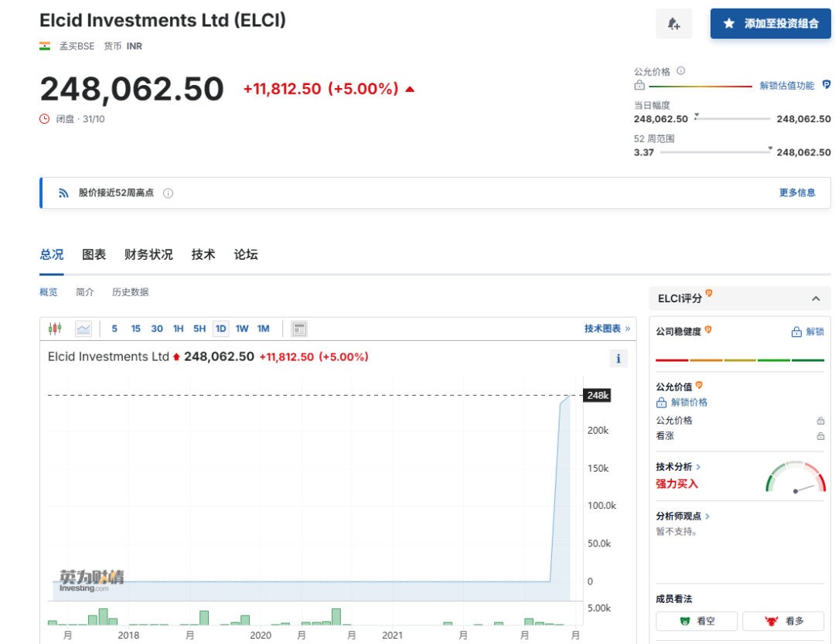The width and height of the screenshot is (835, 644).
Task: Click info icon next to 股价接近52周高点
Action: pos(168,193)
